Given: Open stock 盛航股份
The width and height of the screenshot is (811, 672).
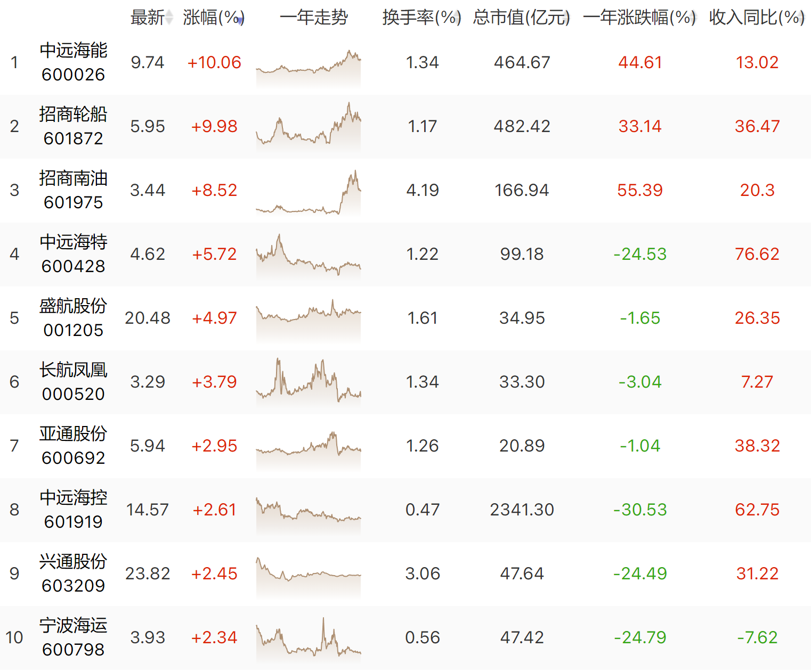Looking at the screenshot, I should [74, 306].
